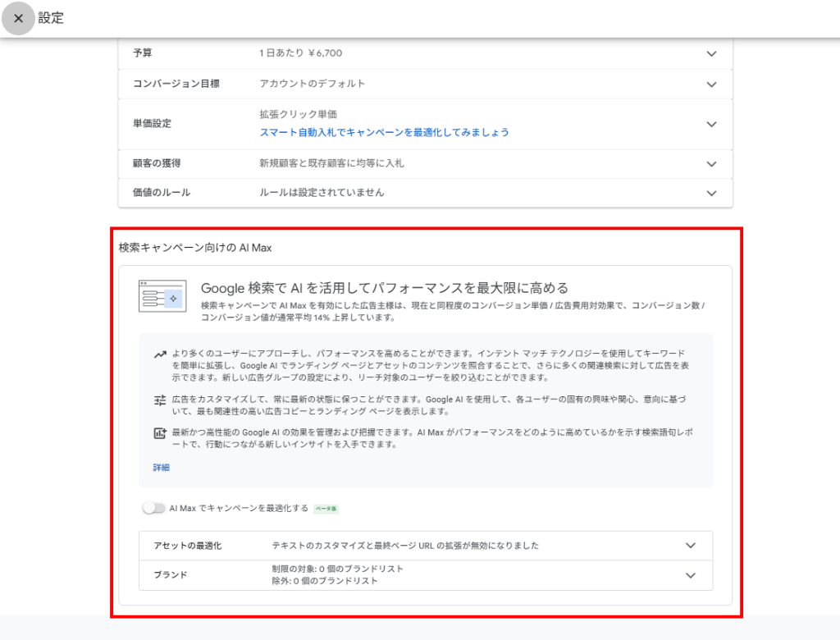Expand the ブランド row chevron
Viewport: 840px width, 640px height.
pos(691,575)
